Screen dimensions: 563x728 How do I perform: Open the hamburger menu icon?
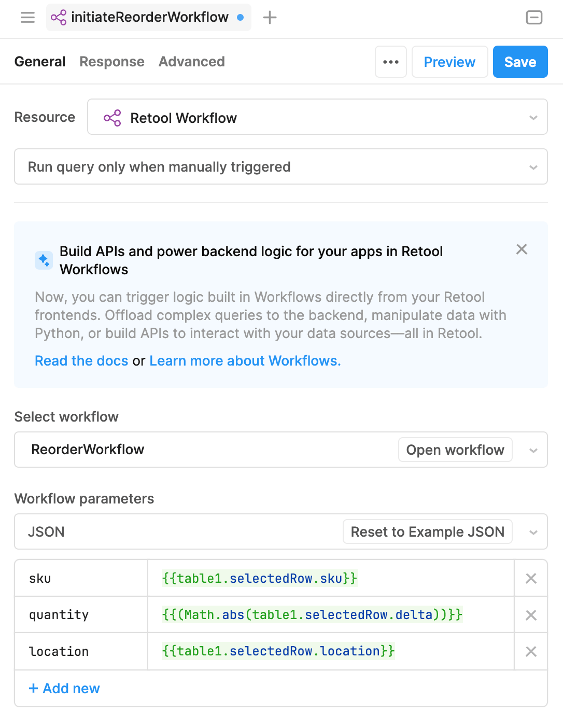pos(27,18)
